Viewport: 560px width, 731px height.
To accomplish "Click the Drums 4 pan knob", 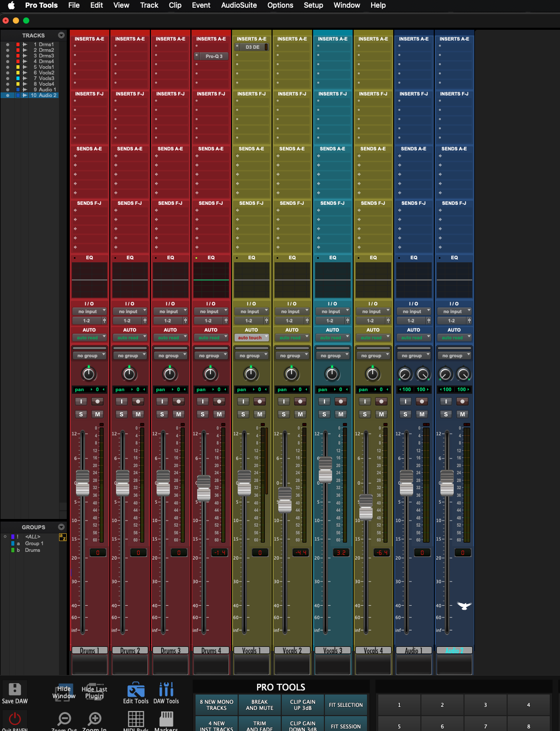I will 210,374.
